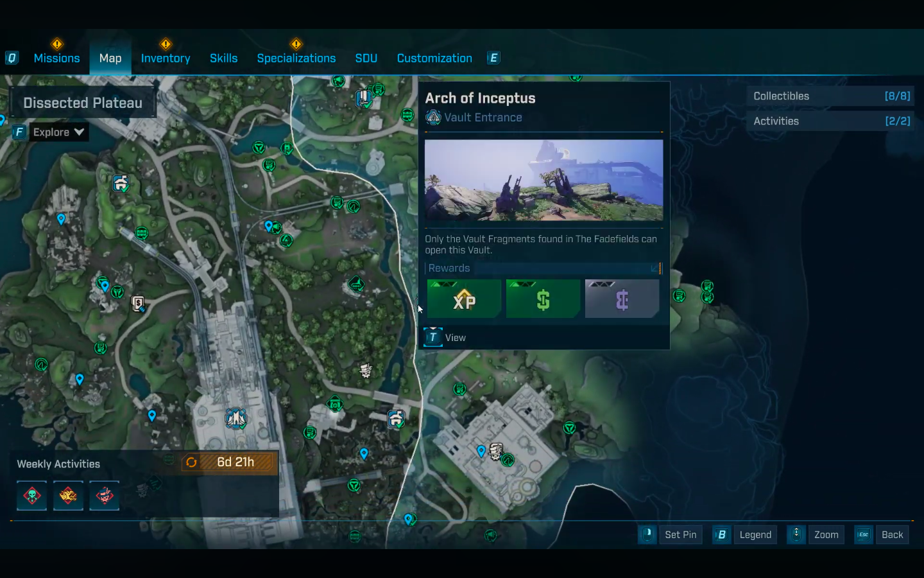Click the scroll-wheel icon beside Zoom
Image resolution: width=924 pixels, height=578 pixels.
coord(796,534)
